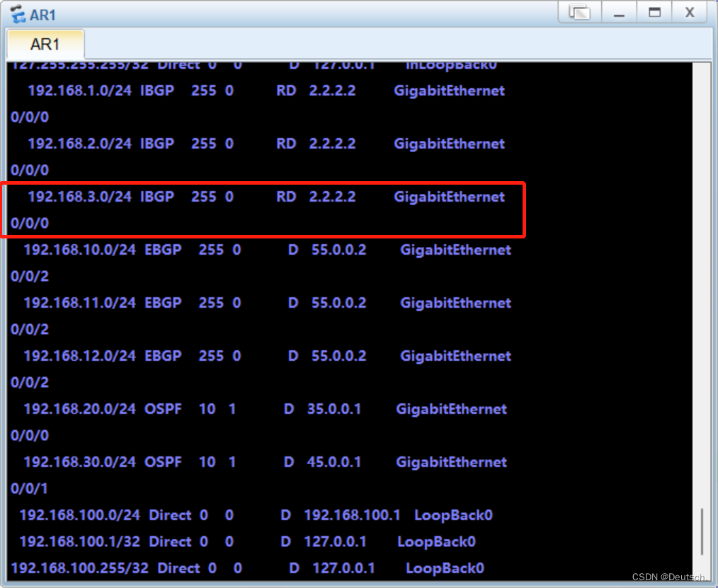718x588 pixels.
Task: Click D flag of 192.168.12.0/24 row
Action: pyautogui.click(x=293, y=356)
